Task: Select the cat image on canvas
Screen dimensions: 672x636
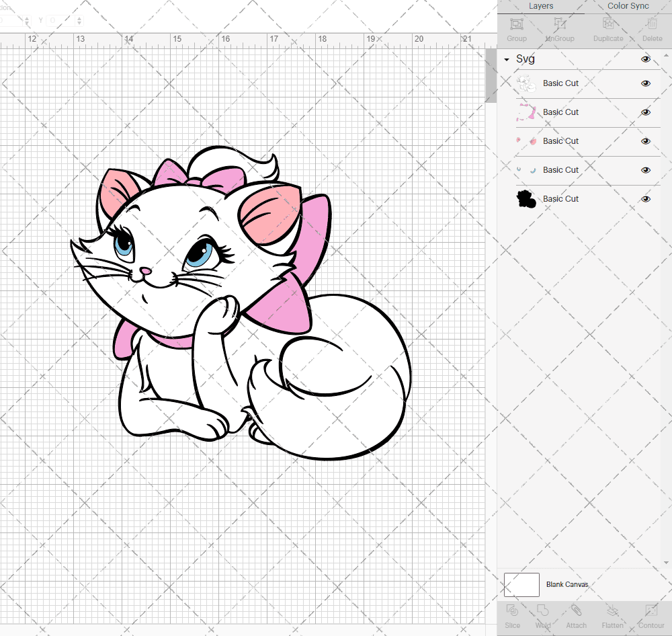Action: [x=241, y=303]
